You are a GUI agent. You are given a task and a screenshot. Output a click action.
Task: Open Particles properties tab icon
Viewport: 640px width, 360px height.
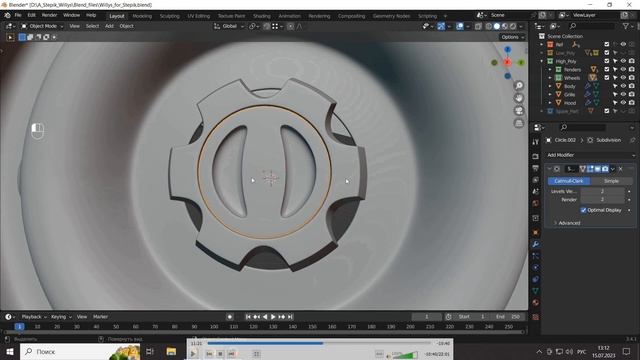click(x=536, y=256)
